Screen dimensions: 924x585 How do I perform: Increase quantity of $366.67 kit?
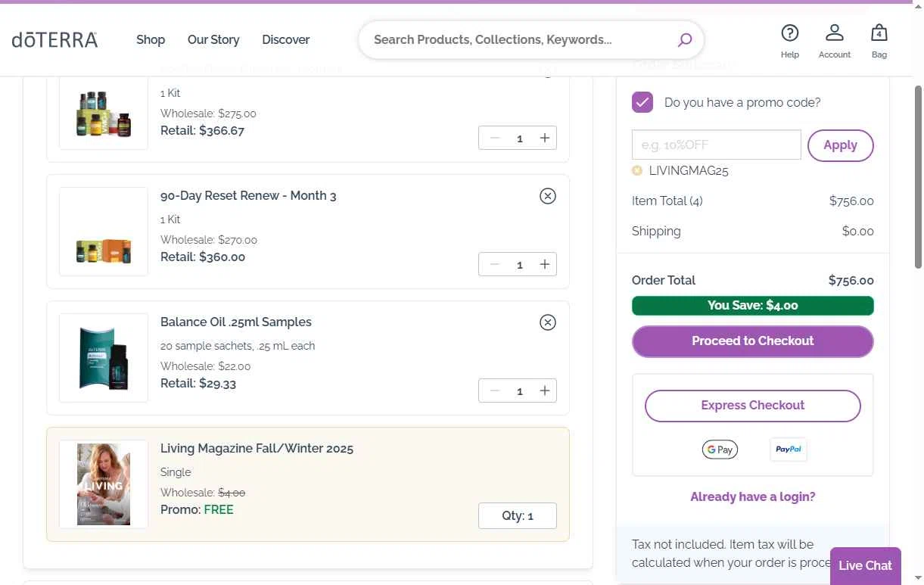pos(544,138)
